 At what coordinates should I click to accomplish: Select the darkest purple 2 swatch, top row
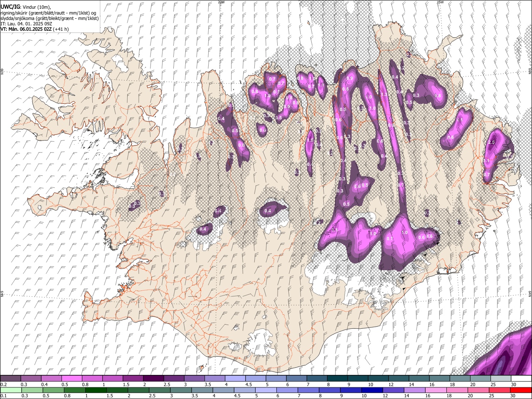pyautogui.click(x=153, y=379)
